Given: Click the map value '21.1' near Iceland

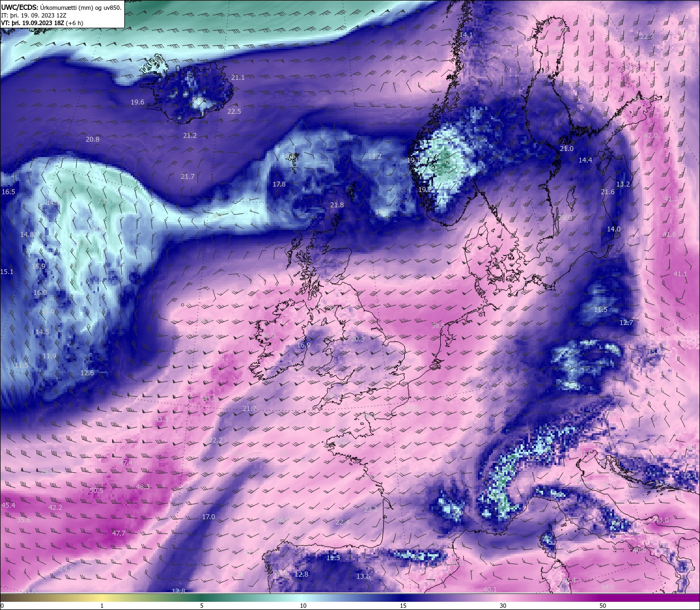Looking at the screenshot, I should click(238, 78).
